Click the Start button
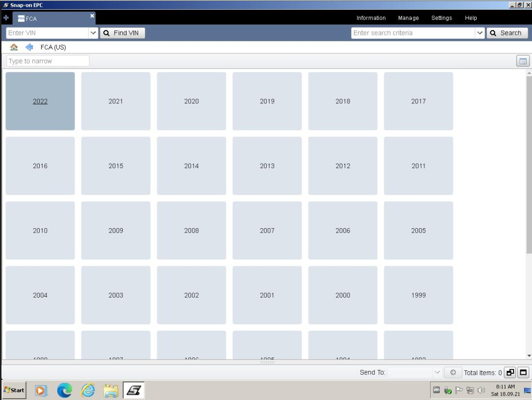The height and width of the screenshot is (400, 532). coord(14,390)
